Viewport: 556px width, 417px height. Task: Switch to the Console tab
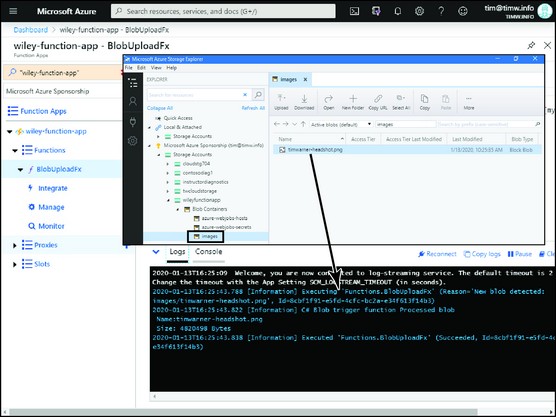point(208,252)
